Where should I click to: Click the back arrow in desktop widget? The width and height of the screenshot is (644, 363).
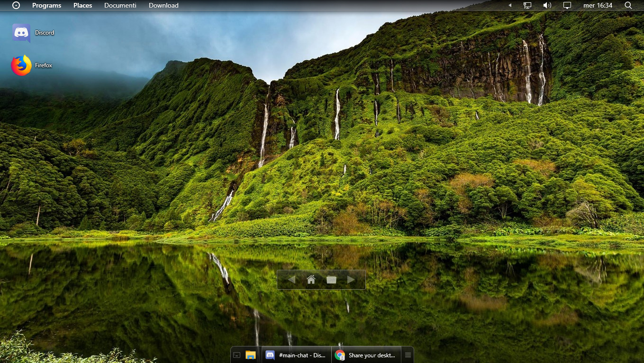click(291, 280)
